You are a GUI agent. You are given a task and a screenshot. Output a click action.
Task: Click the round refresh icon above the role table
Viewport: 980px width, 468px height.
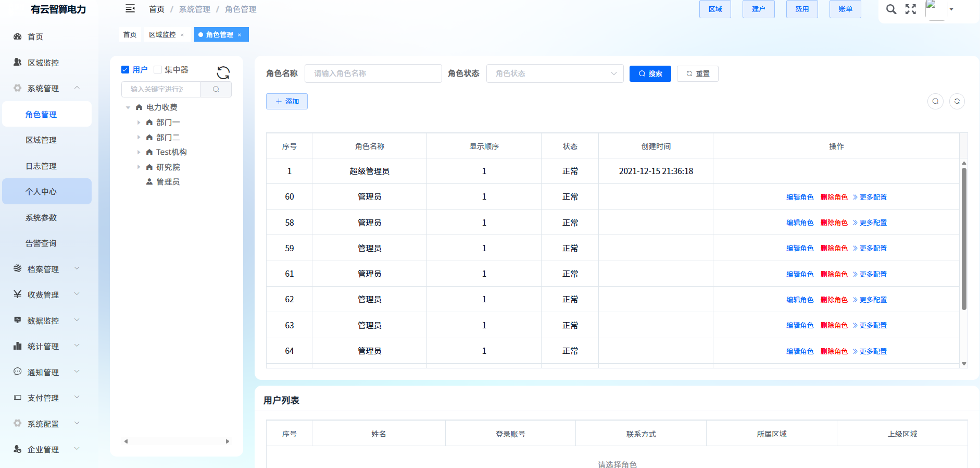pos(957,101)
